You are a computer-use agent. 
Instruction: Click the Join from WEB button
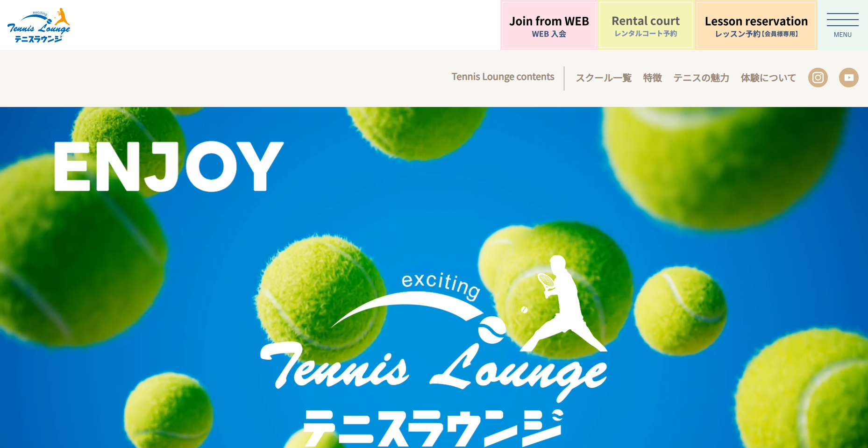pos(549,26)
